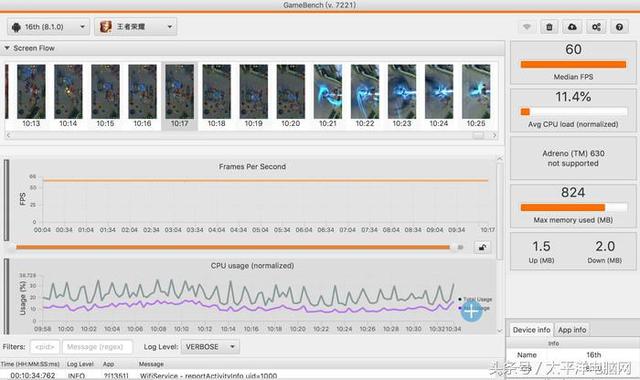Select the 10:21 screen flow thumbnail
640x380 pixels.
click(328, 96)
